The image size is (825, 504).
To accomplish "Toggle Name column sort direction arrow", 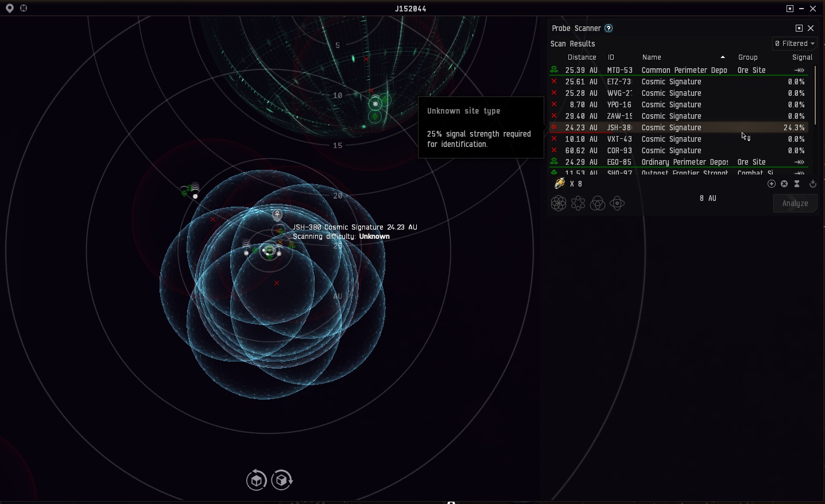I will pos(723,57).
